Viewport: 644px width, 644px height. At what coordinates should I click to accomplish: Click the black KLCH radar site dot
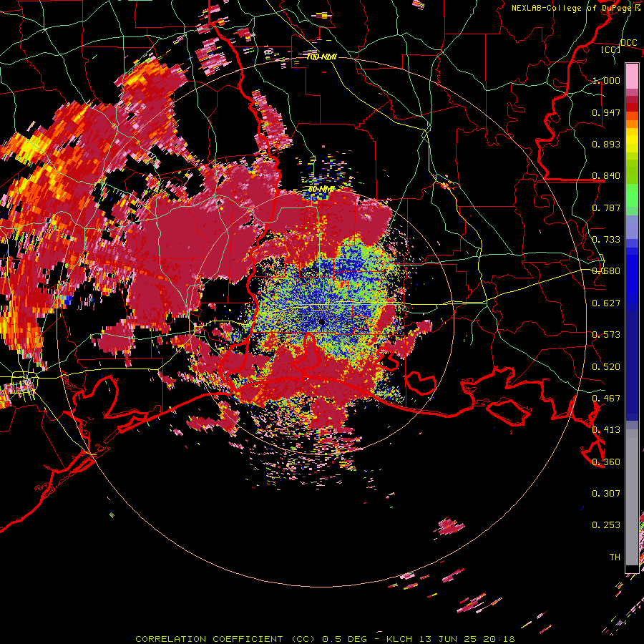(x=322, y=322)
